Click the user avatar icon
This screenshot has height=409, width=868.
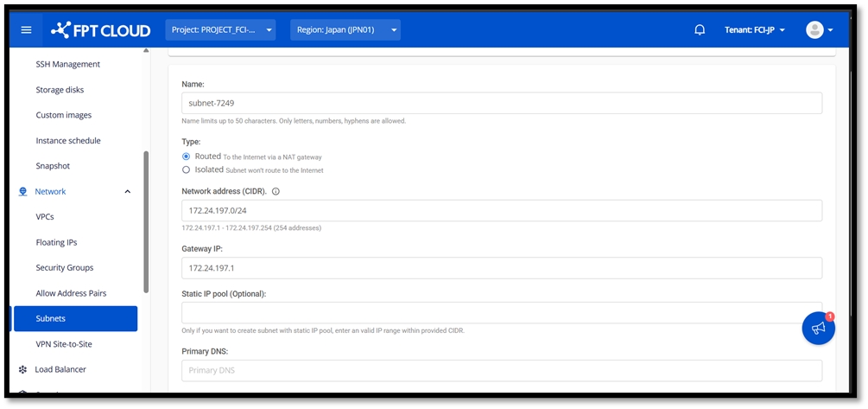[x=814, y=30]
